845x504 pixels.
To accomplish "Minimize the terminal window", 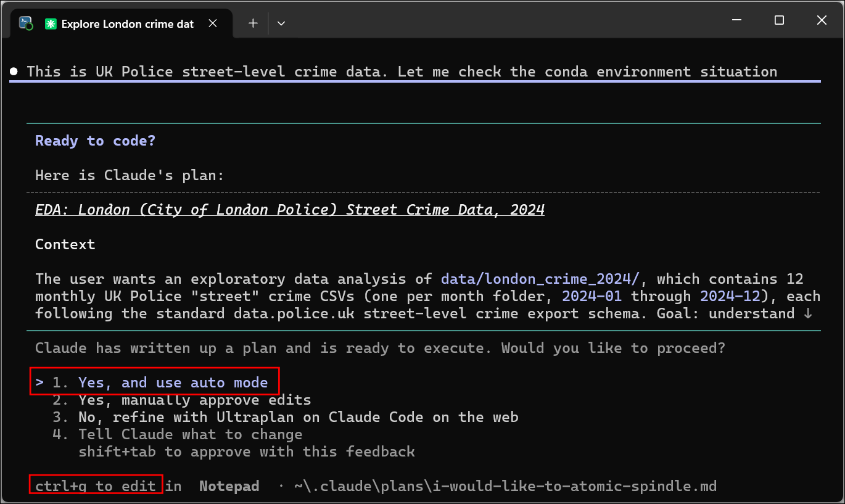I will (736, 20).
